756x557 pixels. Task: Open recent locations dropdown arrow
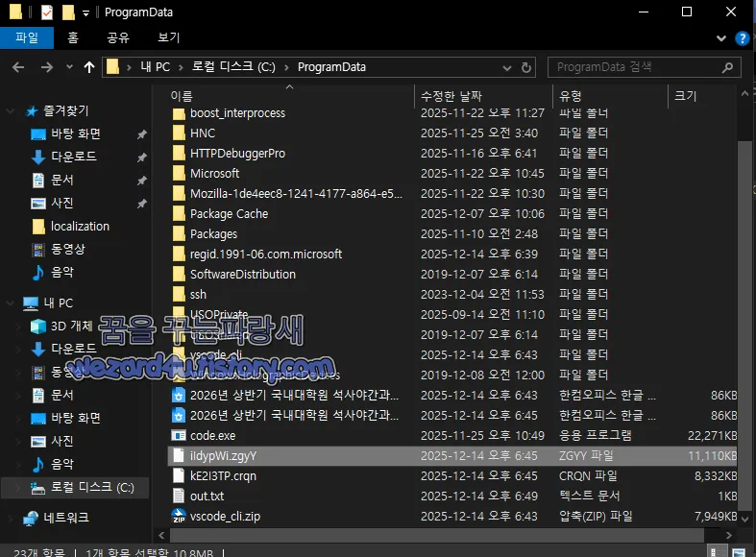coord(69,67)
